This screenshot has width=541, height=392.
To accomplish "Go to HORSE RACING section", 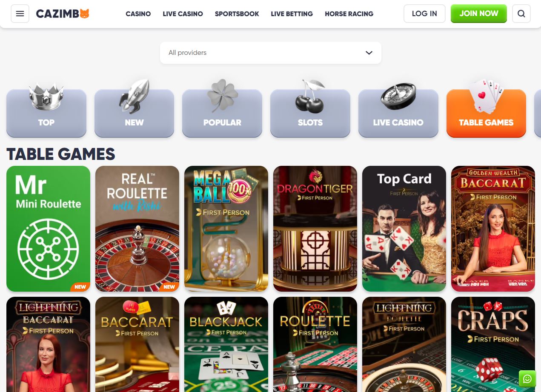I will point(349,14).
